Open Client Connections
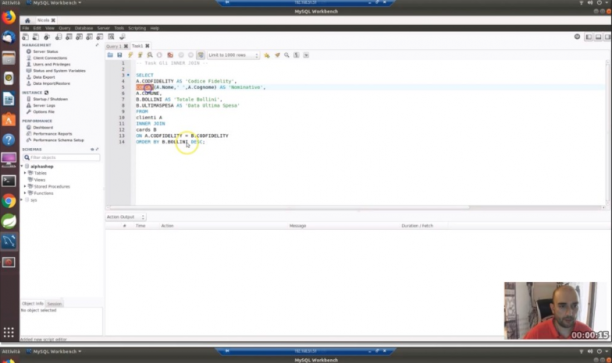 pyautogui.click(x=50, y=58)
